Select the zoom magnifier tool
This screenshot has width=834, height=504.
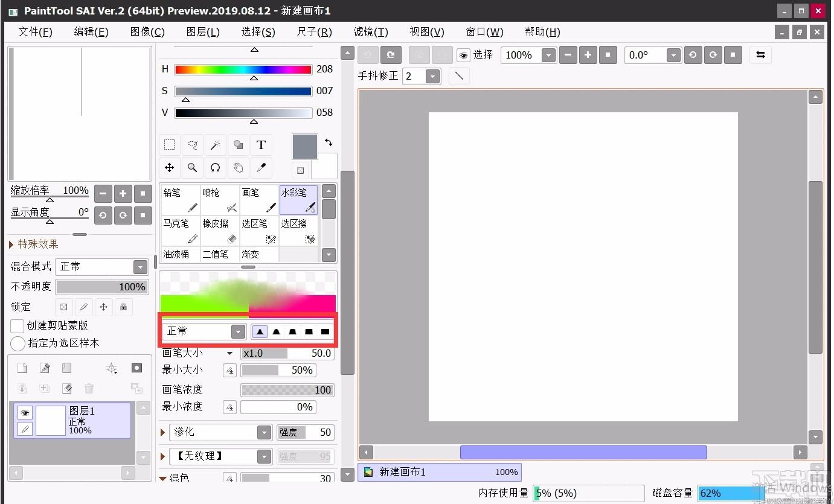pyautogui.click(x=193, y=168)
